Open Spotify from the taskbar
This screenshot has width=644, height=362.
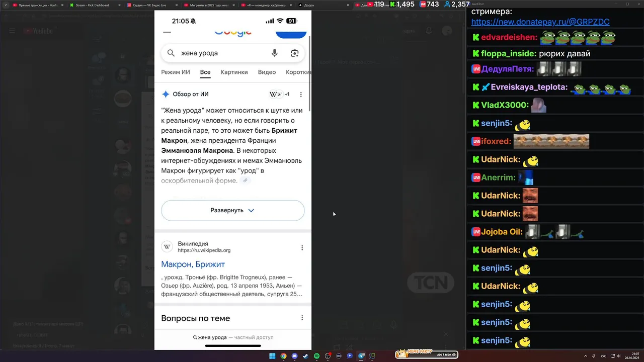click(316, 356)
